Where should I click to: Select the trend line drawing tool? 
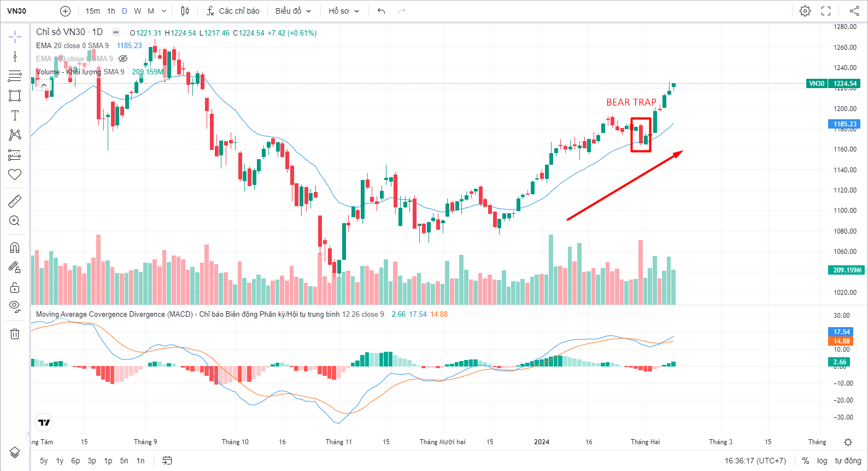click(x=15, y=56)
